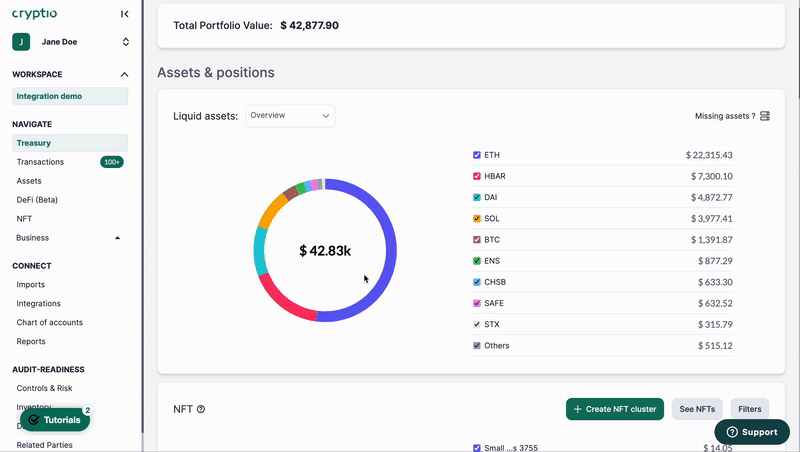Open the Support chat button
800x452 pixels.
click(x=752, y=432)
